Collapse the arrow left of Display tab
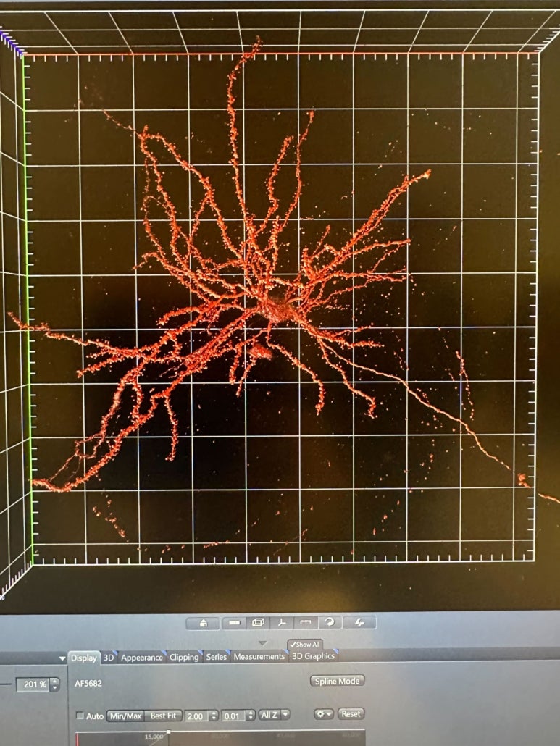Viewport: 560px width, 746px height. [x=62, y=658]
